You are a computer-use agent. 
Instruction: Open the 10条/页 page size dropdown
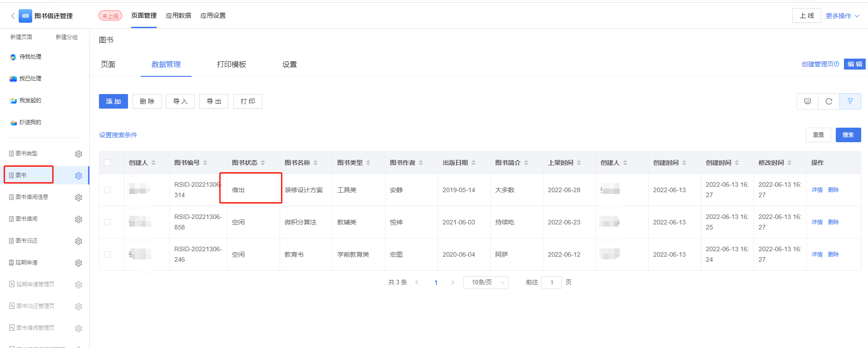point(486,283)
